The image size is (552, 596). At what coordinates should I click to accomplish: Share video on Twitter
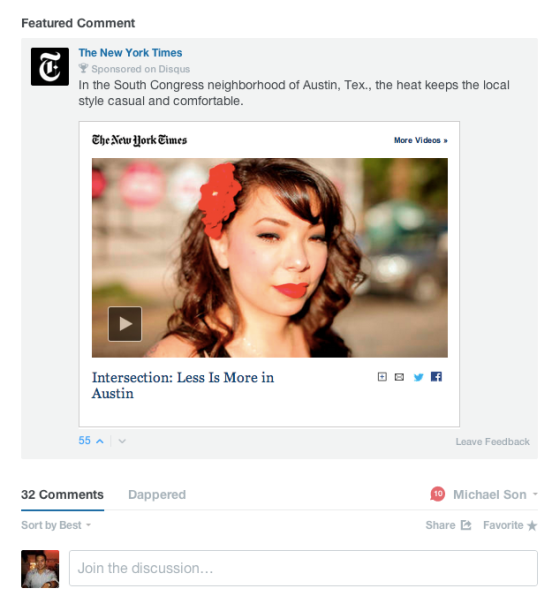click(419, 377)
